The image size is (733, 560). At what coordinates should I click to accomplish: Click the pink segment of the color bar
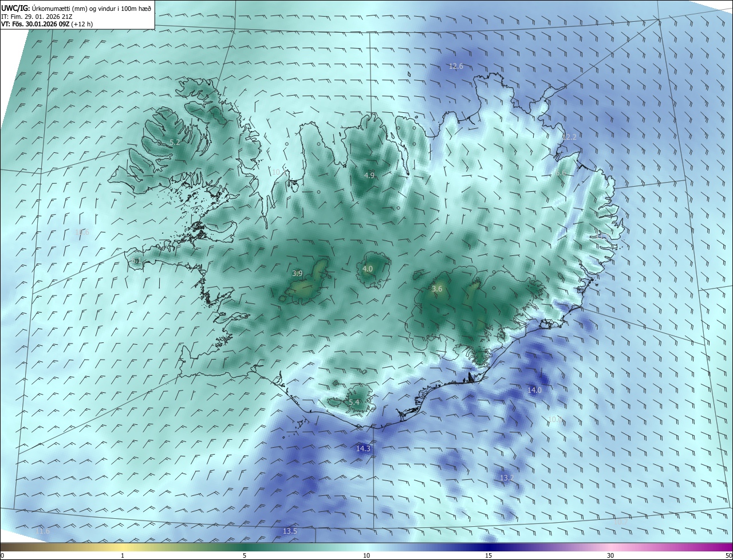tap(610, 547)
